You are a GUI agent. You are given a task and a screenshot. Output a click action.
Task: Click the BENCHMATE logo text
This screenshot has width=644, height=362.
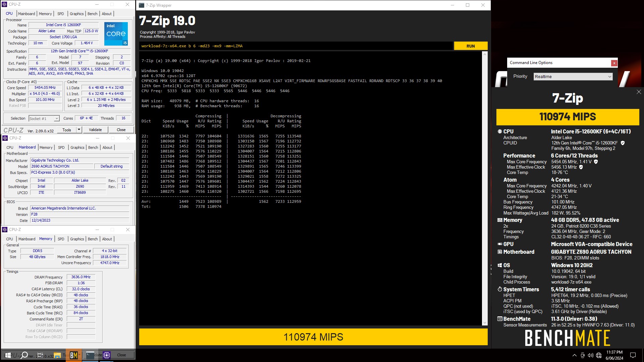pos(567,338)
